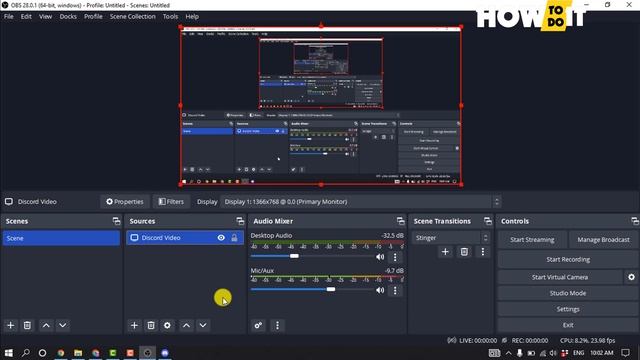Move the scene down with the arrow
The height and width of the screenshot is (360, 640).
point(62,325)
